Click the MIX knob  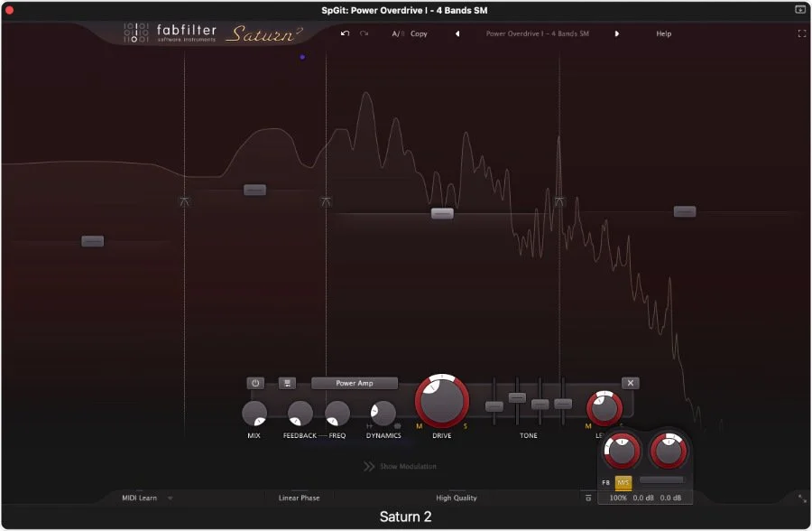[x=254, y=414]
